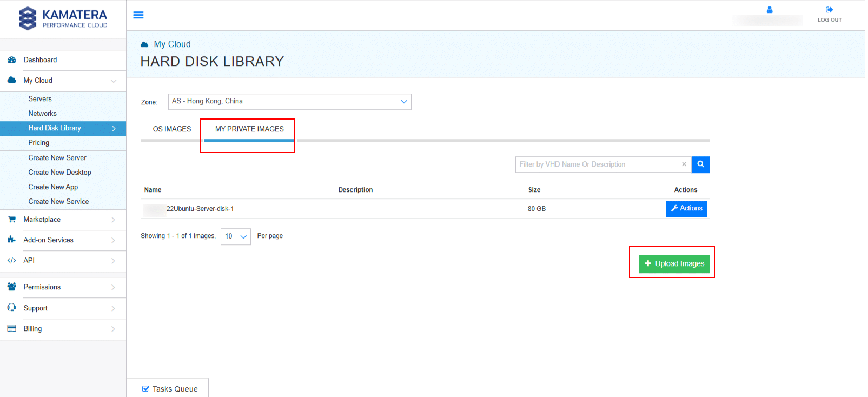Select Hard Disk Library menu item

pyautogui.click(x=63, y=128)
